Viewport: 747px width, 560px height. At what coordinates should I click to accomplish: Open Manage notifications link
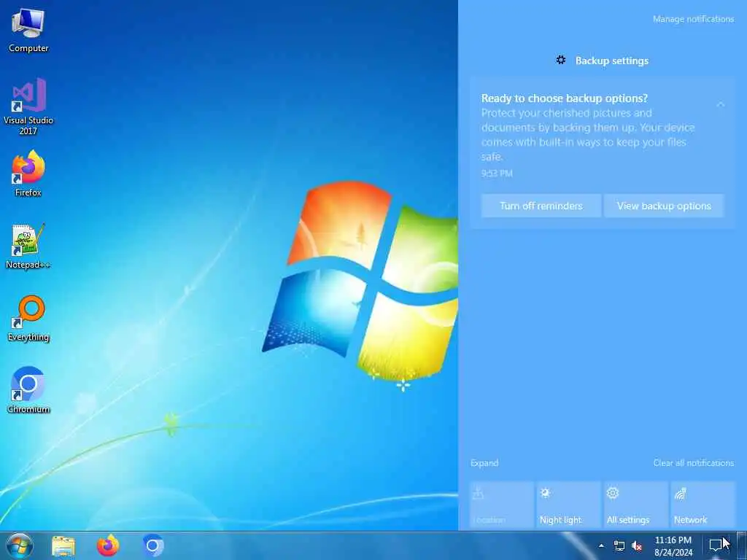click(x=693, y=19)
